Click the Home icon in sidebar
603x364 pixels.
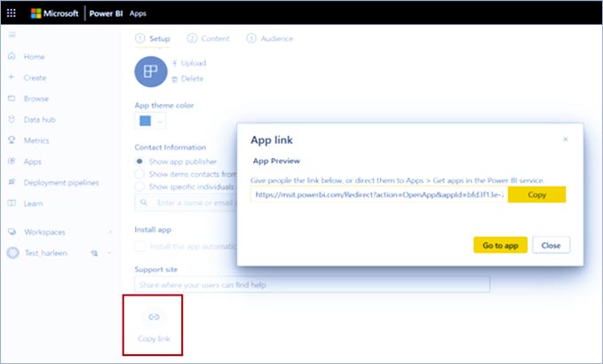tap(12, 57)
